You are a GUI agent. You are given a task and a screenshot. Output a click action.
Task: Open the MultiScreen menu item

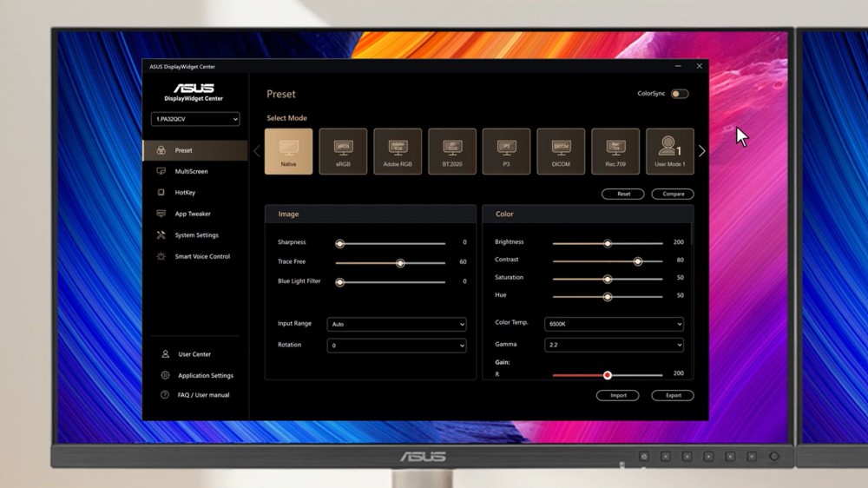(x=191, y=172)
